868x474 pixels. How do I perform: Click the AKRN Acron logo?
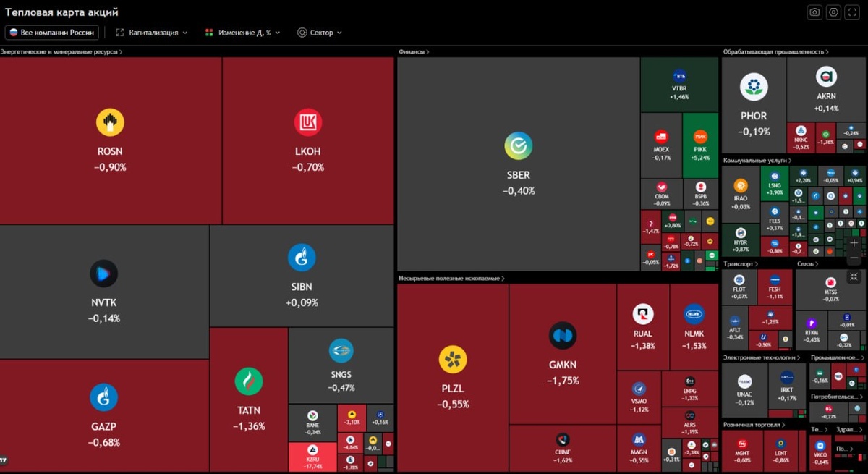[826, 77]
